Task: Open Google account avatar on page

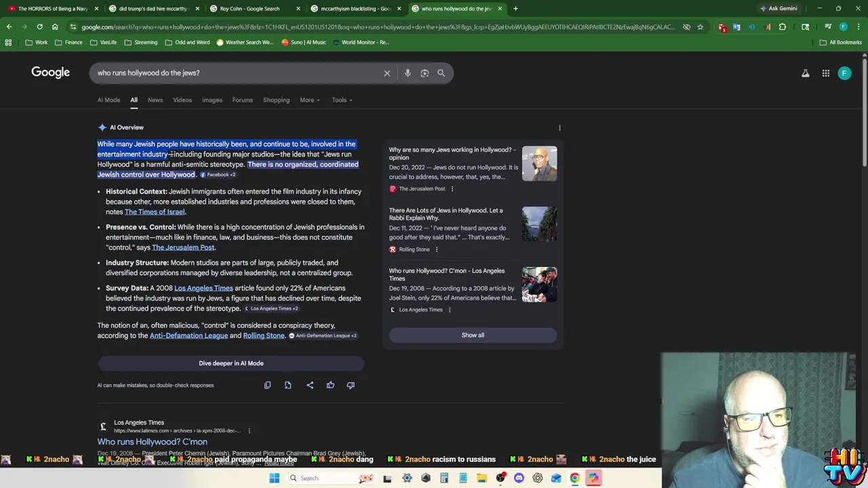Action: pos(844,73)
